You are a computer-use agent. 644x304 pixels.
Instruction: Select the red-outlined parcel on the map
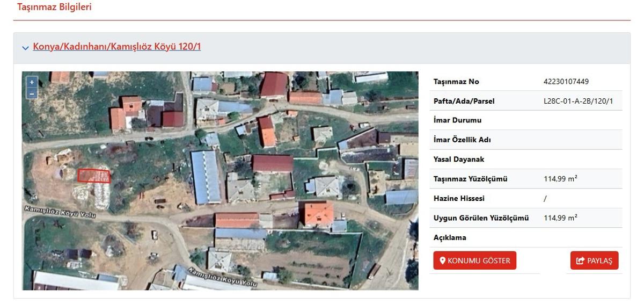(94, 176)
